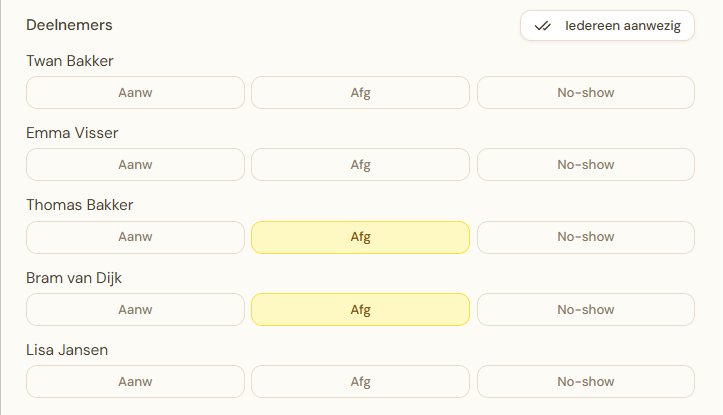Deselect highlighted Afg for Thomas Bakker
This screenshot has height=415, width=723.
tap(360, 237)
